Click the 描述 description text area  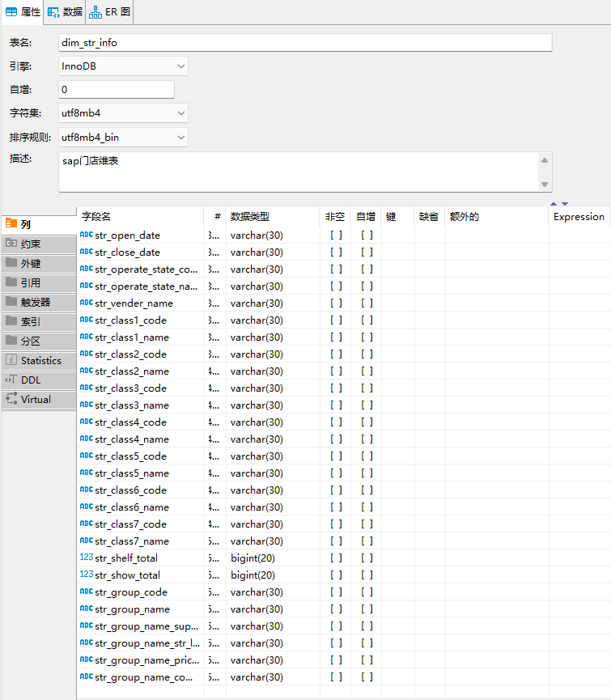tap(299, 172)
